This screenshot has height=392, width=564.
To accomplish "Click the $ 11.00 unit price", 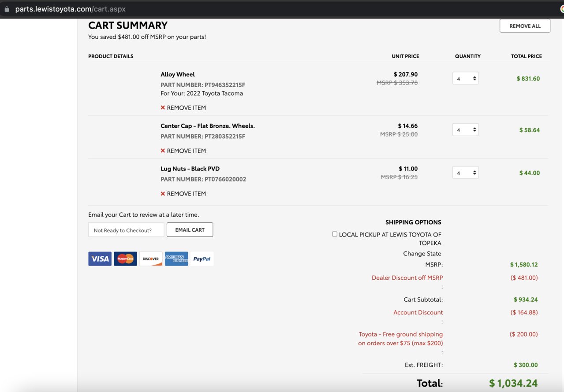I will (408, 169).
